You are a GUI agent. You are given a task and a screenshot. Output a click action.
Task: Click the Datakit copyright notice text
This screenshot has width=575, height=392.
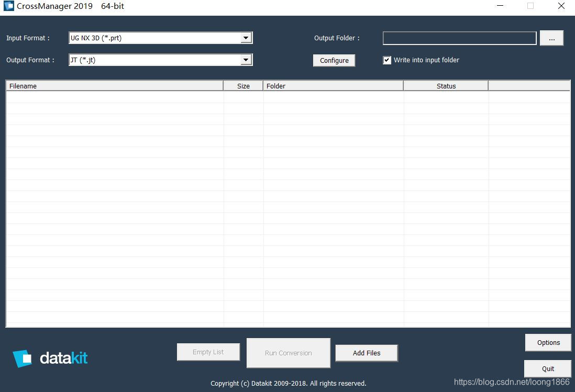(288, 383)
